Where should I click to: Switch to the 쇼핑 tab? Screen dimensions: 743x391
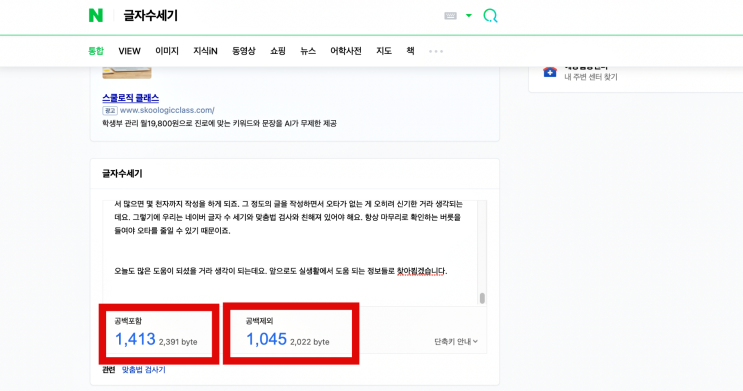click(278, 51)
